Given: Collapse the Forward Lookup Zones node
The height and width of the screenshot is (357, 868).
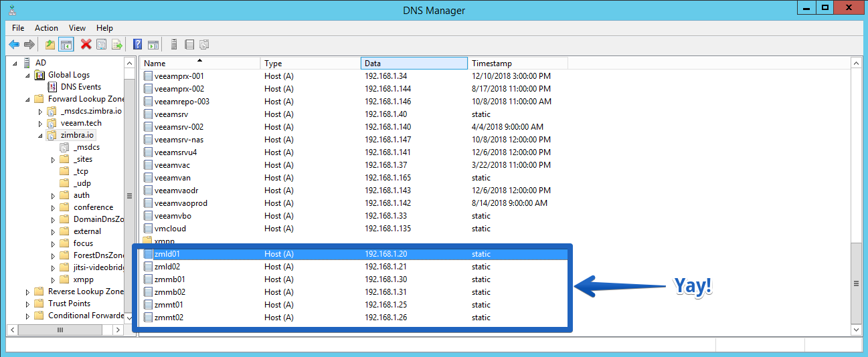Looking at the screenshot, I should pos(27,99).
